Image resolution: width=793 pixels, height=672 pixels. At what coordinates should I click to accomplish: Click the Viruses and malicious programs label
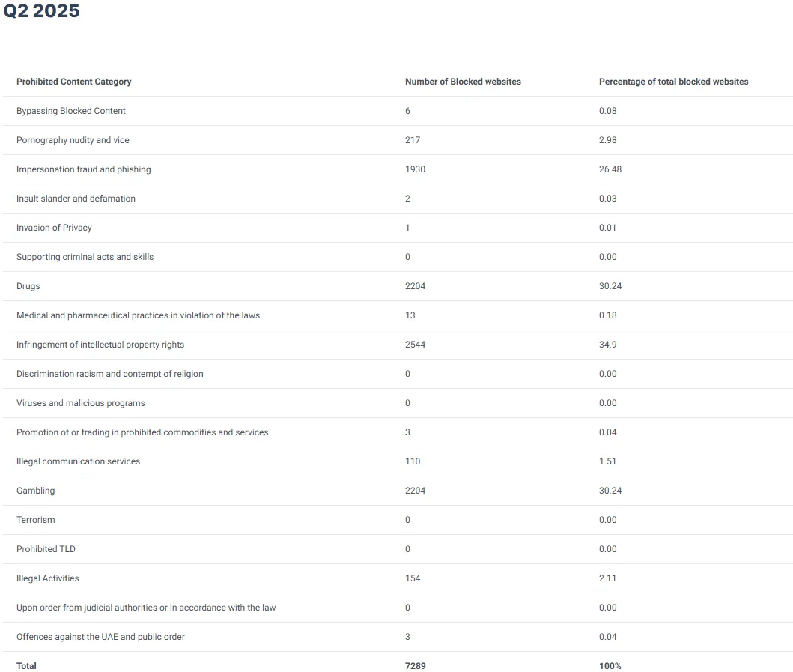[x=81, y=403]
